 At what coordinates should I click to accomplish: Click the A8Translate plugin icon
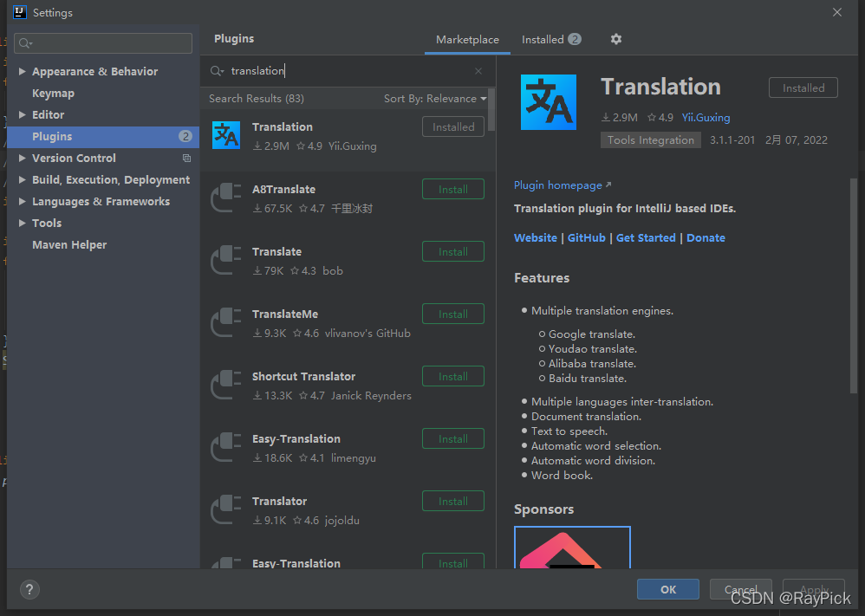tap(226, 198)
